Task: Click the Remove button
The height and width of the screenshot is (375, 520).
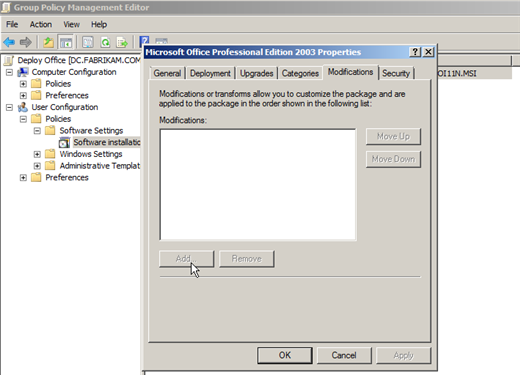Action: pyautogui.click(x=247, y=259)
